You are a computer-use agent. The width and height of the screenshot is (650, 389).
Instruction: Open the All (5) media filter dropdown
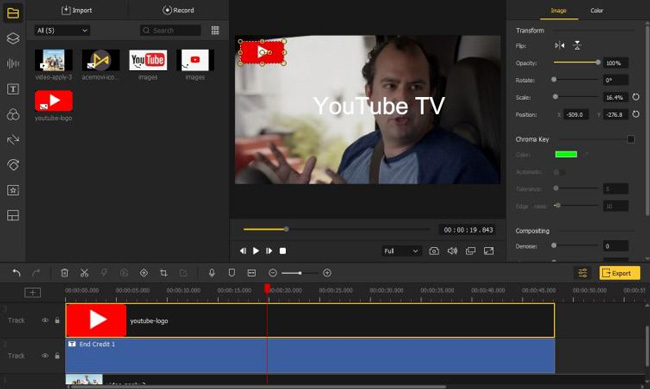(62, 30)
